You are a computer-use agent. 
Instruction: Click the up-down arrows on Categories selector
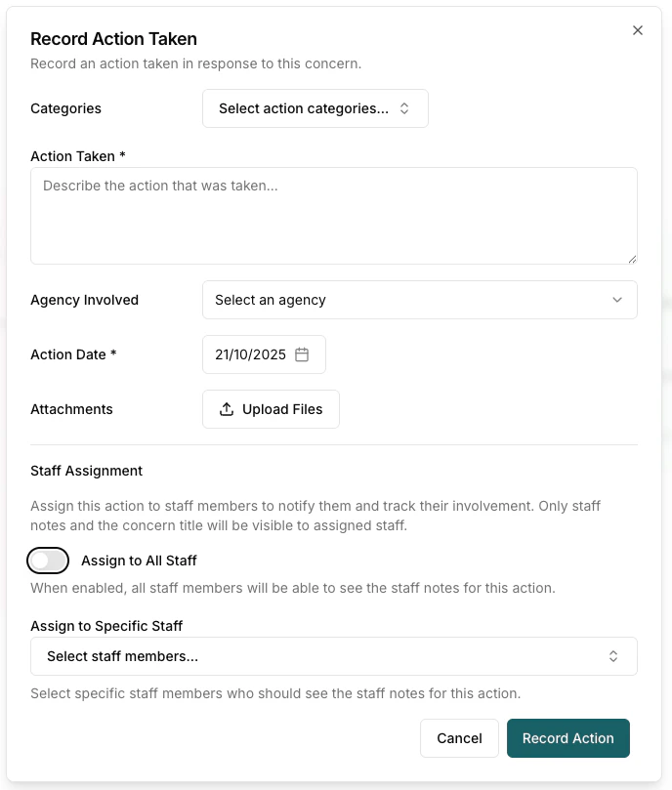click(404, 108)
